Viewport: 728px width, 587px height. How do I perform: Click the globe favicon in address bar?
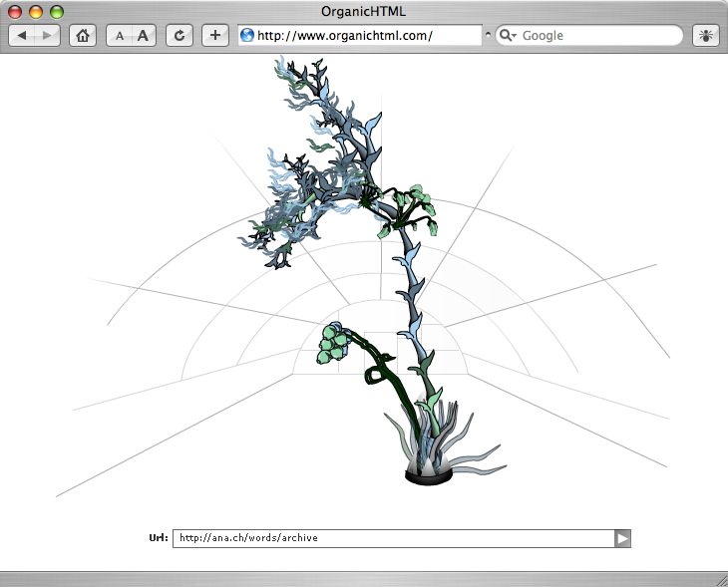pyautogui.click(x=247, y=36)
